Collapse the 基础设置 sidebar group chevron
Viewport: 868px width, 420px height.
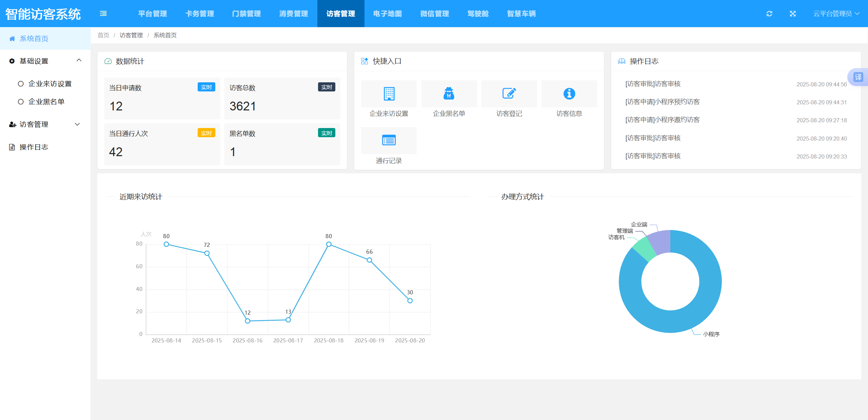pos(79,60)
